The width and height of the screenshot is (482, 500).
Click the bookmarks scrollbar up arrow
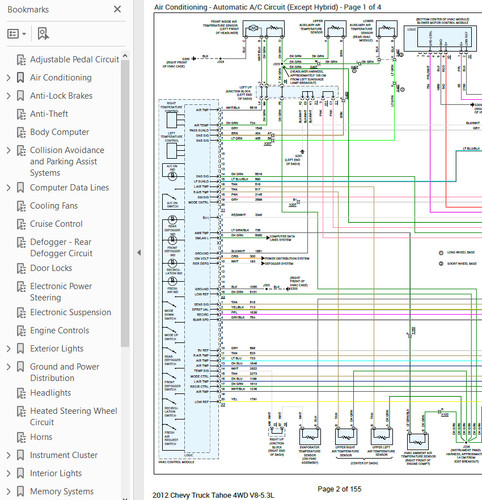point(125,55)
